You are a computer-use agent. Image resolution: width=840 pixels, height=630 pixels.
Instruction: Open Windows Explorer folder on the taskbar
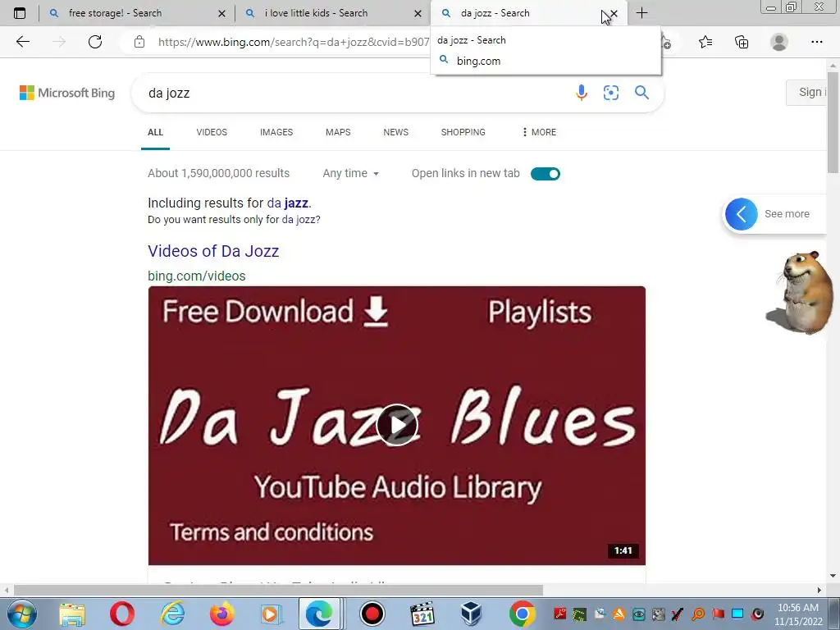72,614
